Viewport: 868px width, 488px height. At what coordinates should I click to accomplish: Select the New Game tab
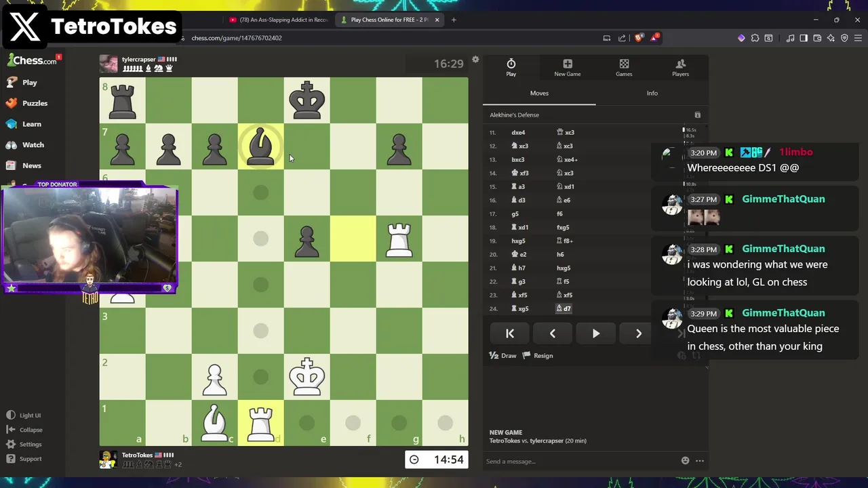(568, 68)
